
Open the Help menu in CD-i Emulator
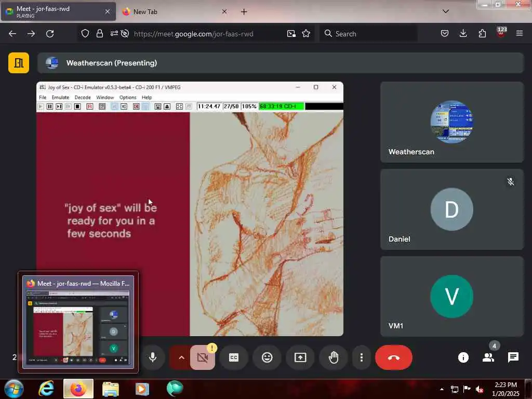tap(147, 97)
